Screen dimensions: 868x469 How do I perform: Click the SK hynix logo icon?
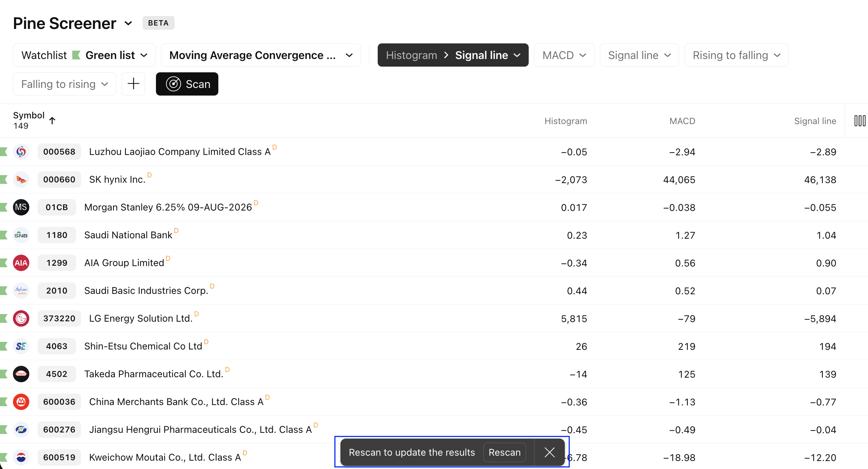coord(21,179)
